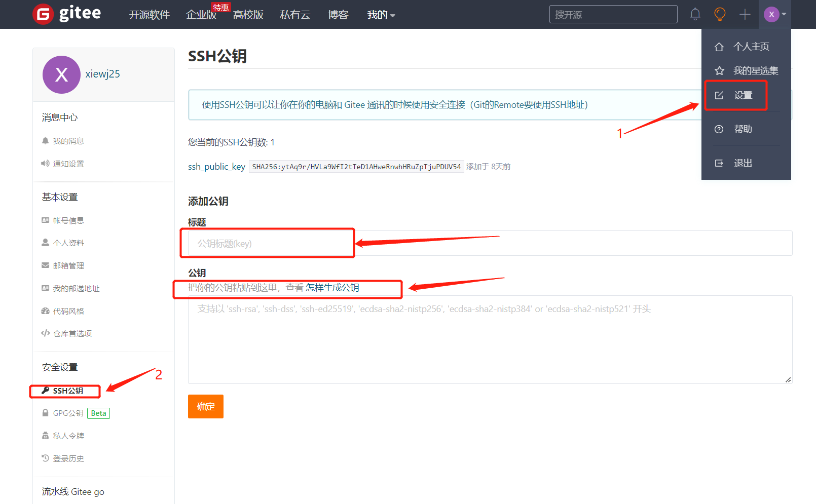Click the edit icon beside 设置

pos(719,95)
